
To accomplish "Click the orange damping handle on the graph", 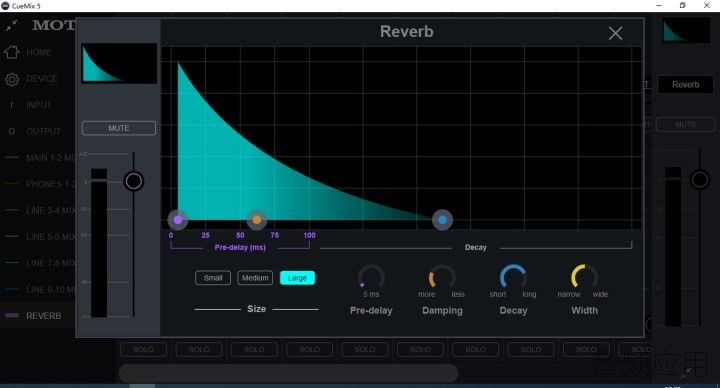I will 257,220.
